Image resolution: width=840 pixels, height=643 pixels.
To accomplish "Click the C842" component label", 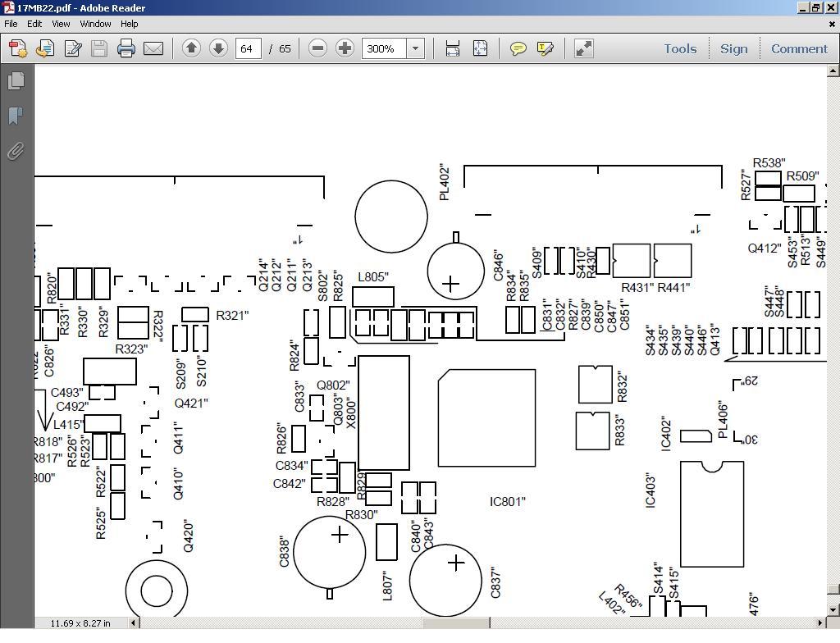I will pyautogui.click(x=290, y=484).
